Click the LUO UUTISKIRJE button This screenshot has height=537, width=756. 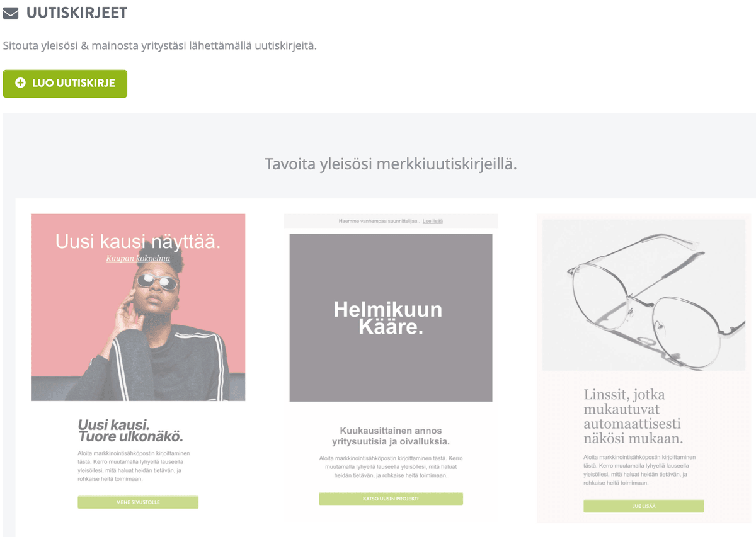65,84
